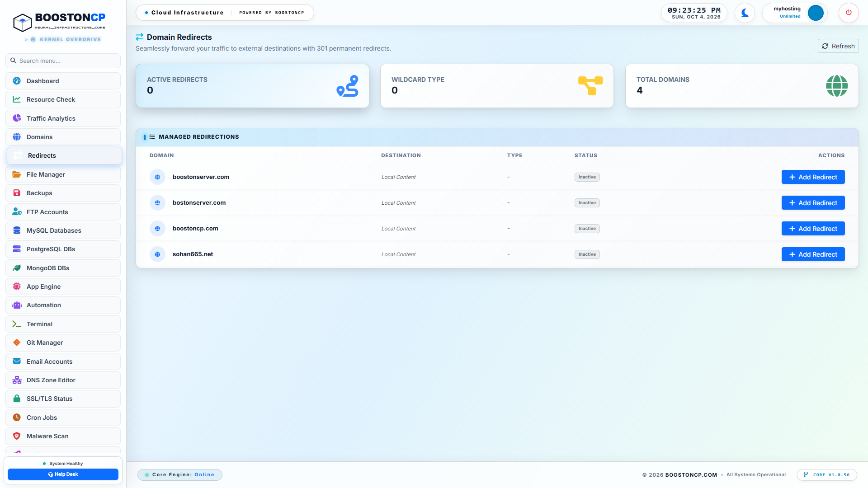Click the globe icon beside sohan665.net
The width and height of the screenshot is (868, 488).
(x=157, y=254)
